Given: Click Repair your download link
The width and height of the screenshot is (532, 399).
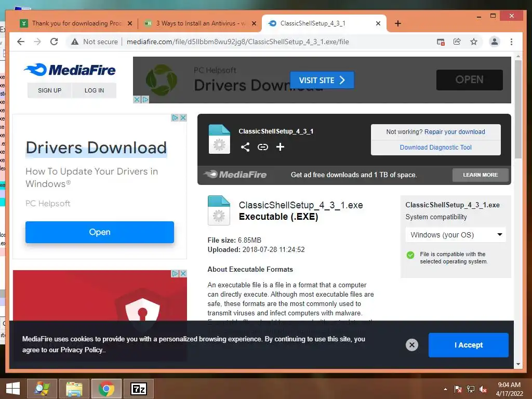Looking at the screenshot, I should coord(455,131).
